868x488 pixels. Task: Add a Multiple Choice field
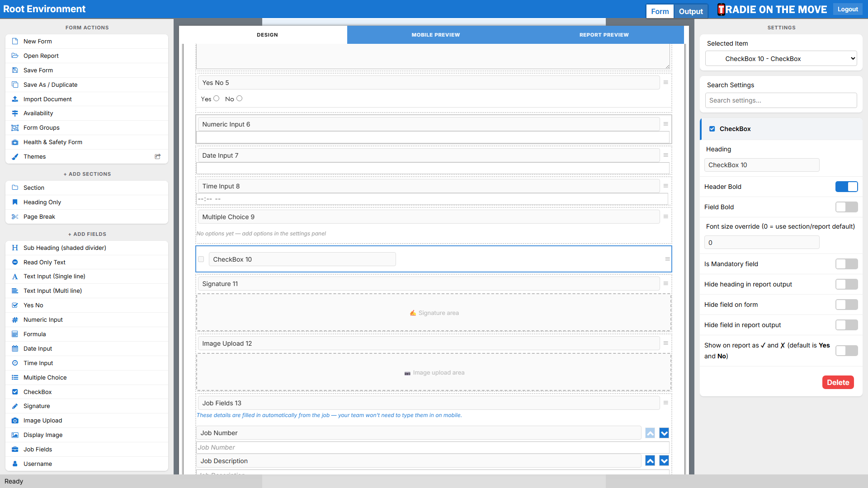tap(87, 377)
